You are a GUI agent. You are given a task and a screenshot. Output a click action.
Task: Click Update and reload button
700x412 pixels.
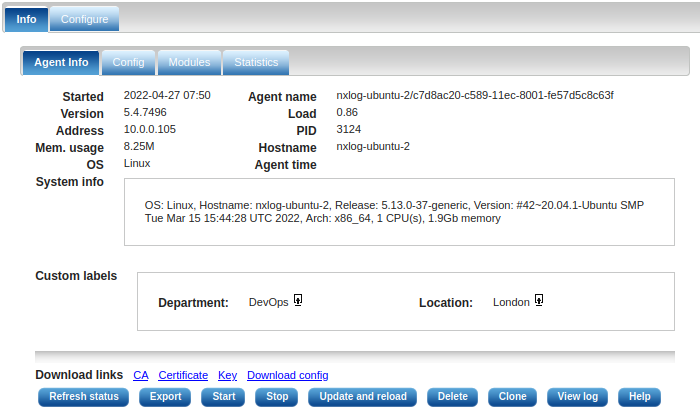[x=363, y=397]
